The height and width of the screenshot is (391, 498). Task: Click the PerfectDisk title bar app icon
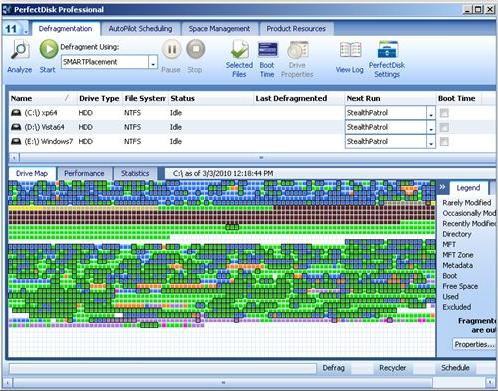pos(7,10)
